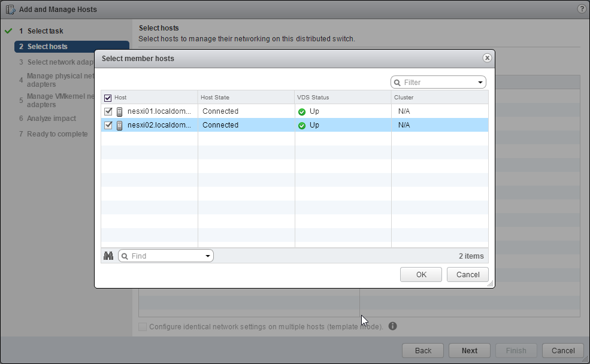
Task: Click the host icon for nesxi02
Action: tap(119, 125)
